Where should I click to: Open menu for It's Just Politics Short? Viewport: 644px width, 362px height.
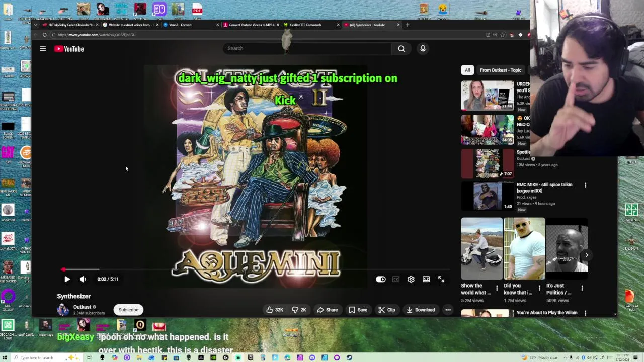click(x=582, y=288)
